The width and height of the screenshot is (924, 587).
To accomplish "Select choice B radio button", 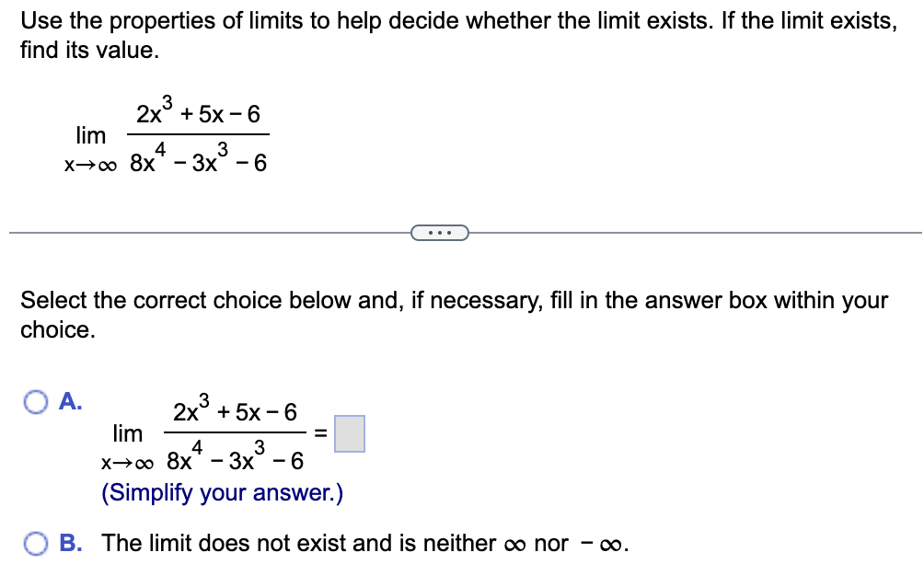I will (35, 545).
